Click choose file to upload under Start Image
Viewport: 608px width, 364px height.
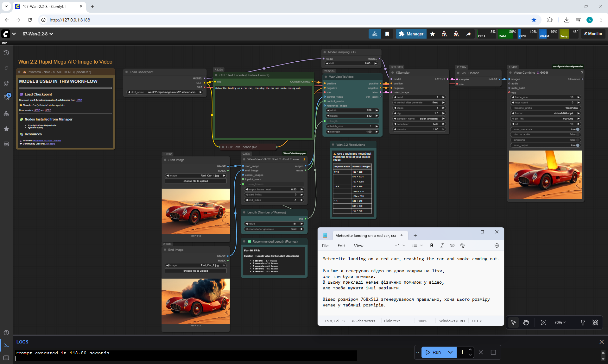[x=196, y=181]
